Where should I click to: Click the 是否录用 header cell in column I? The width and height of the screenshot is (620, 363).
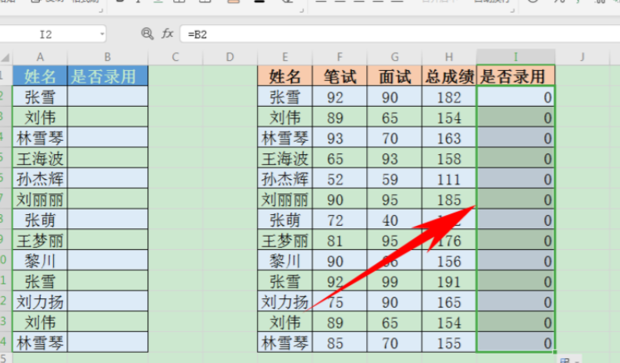[x=516, y=76]
